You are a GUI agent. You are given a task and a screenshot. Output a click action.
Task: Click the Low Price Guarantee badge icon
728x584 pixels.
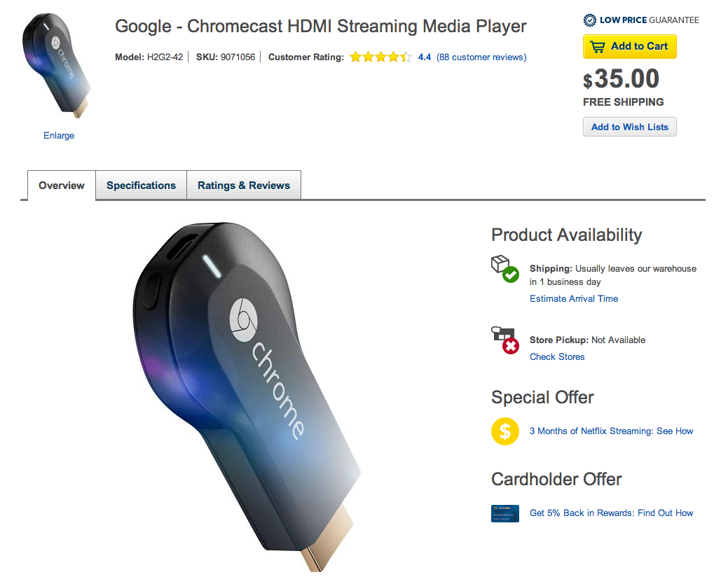(x=590, y=20)
